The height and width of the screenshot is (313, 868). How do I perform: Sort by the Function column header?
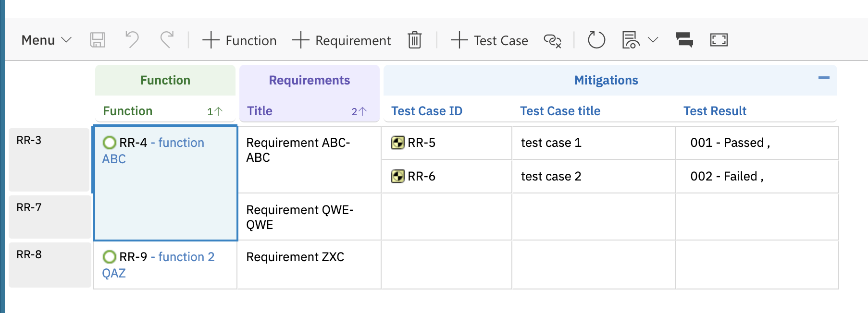click(128, 111)
